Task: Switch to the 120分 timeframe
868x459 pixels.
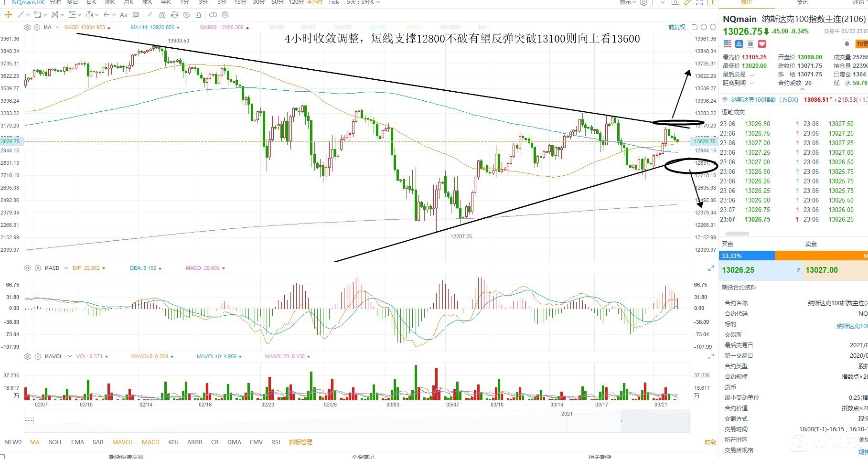Action: pyautogui.click(x=296, y=2)
